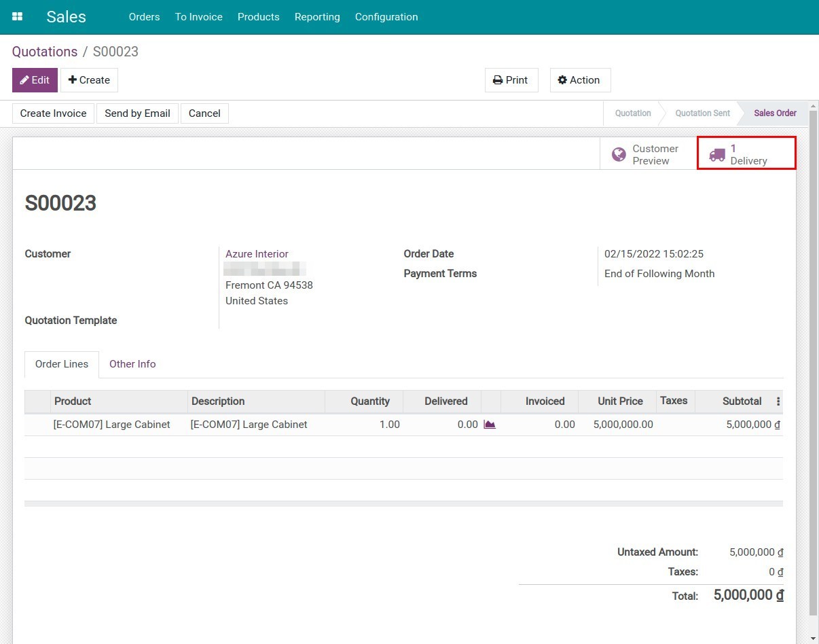This screenshot has width=819, height=644.
Task: Select the Sales Order status stage
Action: 775,113
